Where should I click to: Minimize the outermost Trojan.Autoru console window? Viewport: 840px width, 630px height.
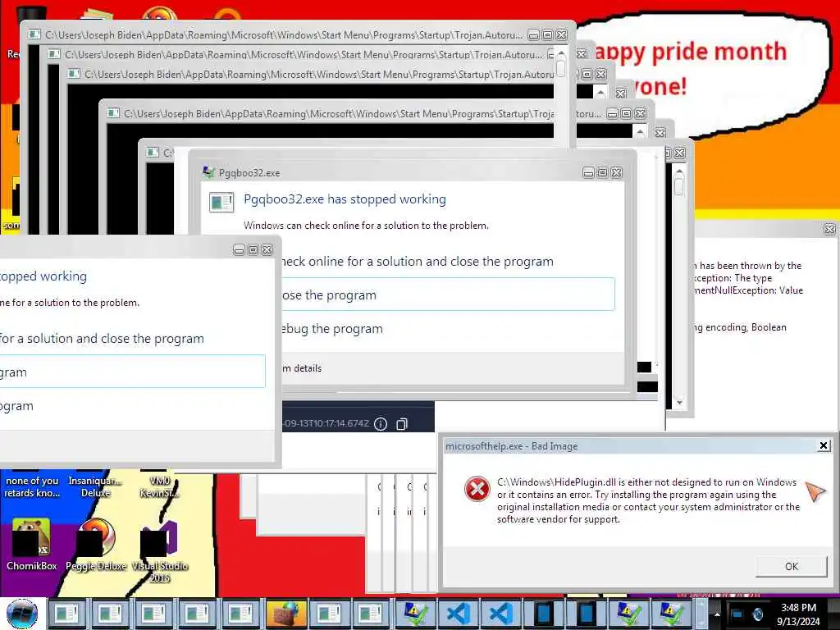coord(533,34)
